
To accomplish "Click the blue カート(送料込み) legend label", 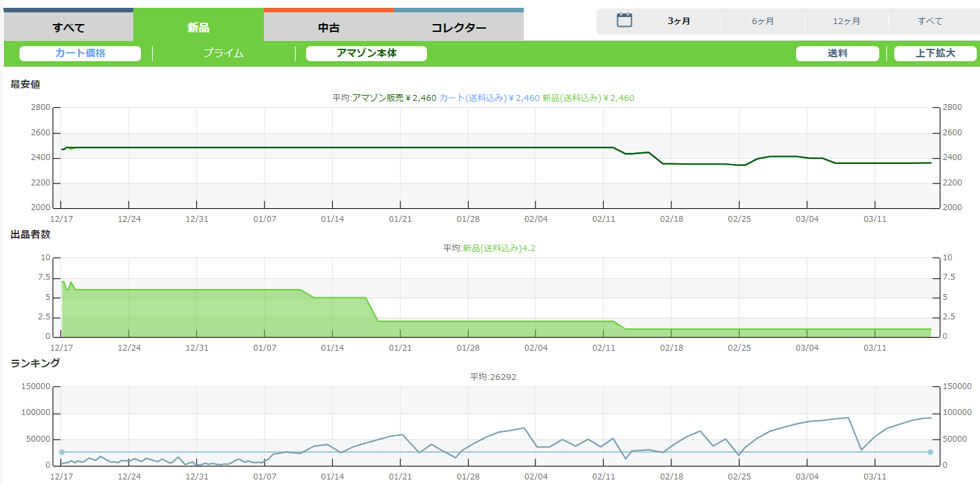I will click(x=489, y=98).
